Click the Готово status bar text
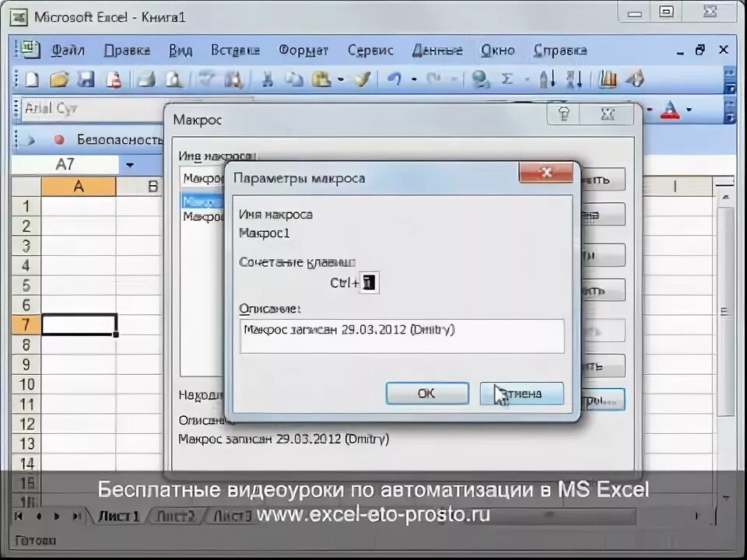 [x=36, y=541]
